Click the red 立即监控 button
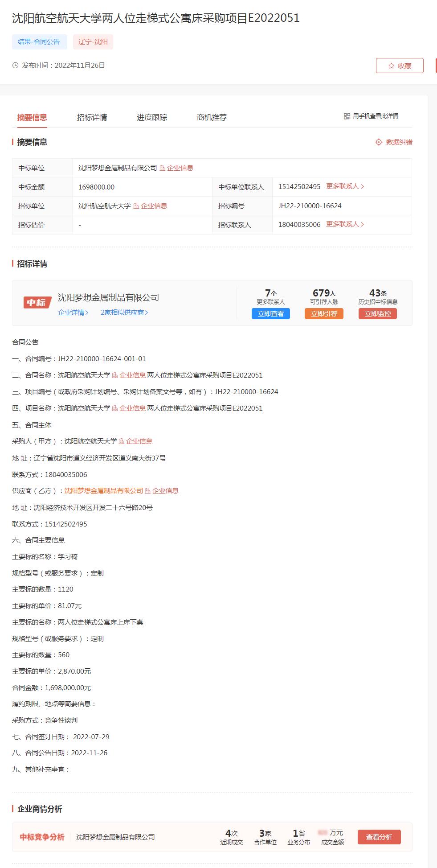 pos(378,314)
